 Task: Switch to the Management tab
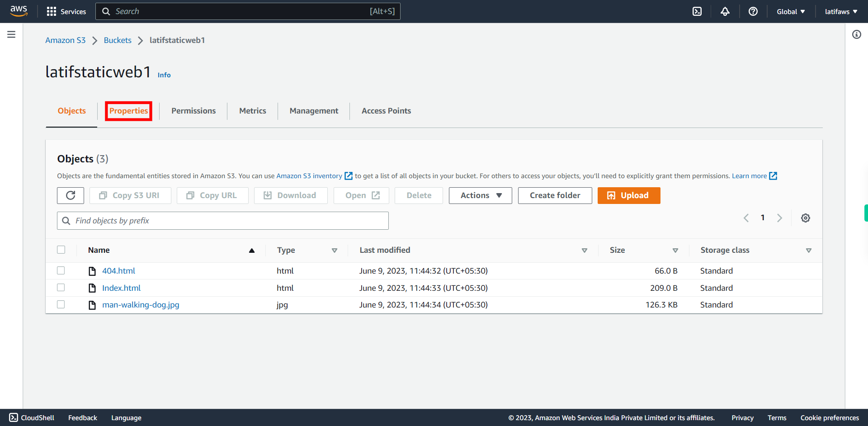point(314,111)
